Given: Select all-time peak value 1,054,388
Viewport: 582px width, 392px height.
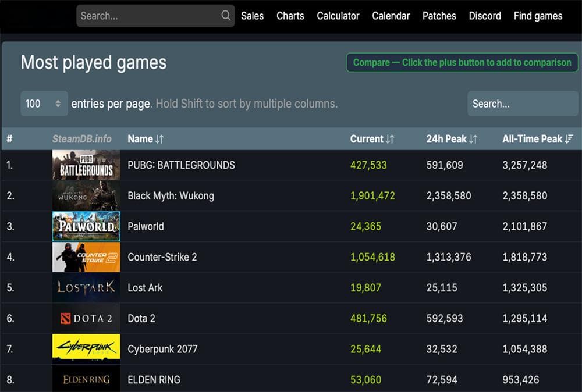Looking at the screenshot, I should click(525, 349).
